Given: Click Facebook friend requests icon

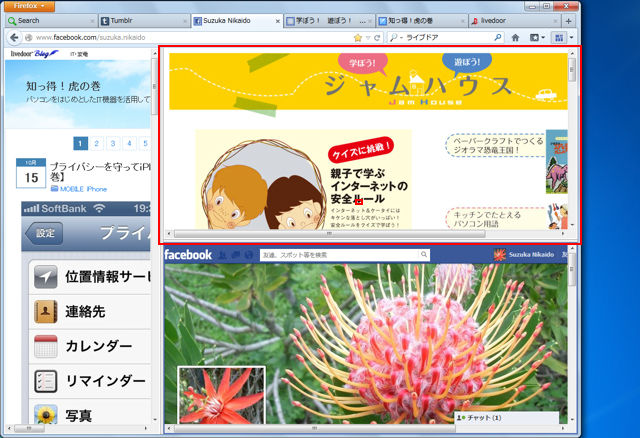Looking at the screenshot, I should pos(222,255).
